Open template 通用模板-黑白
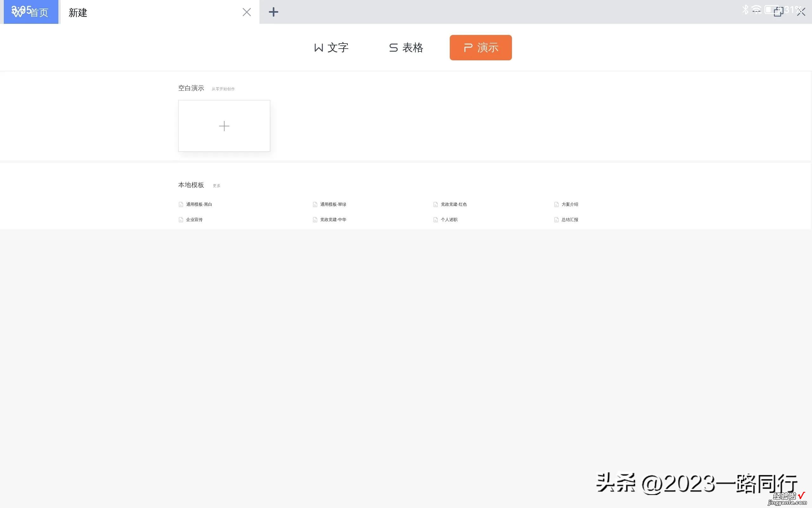Image resolution: width=812 pixels, height=508 pixels. coord(199,204)
